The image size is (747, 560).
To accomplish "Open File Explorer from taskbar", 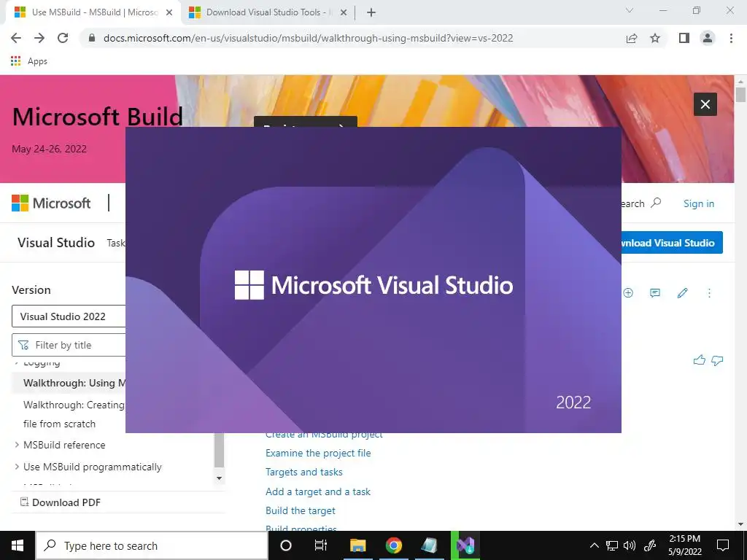I will coord(357,545).
